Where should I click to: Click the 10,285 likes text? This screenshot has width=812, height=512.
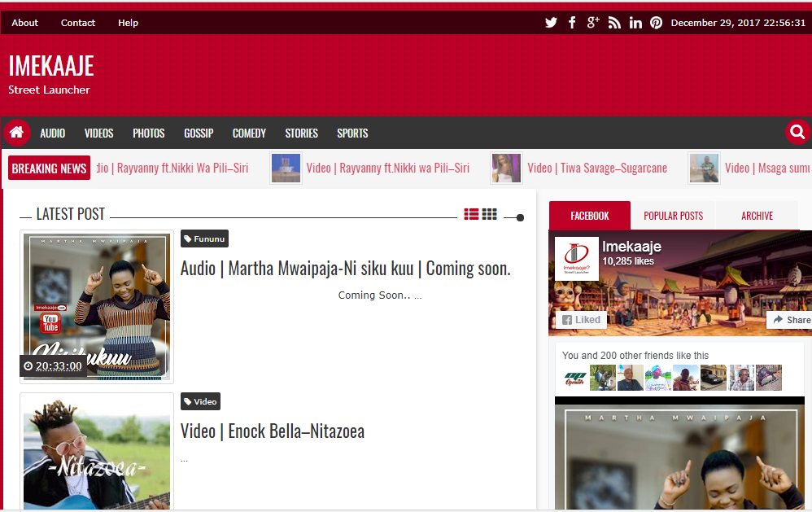click(628, 261)
